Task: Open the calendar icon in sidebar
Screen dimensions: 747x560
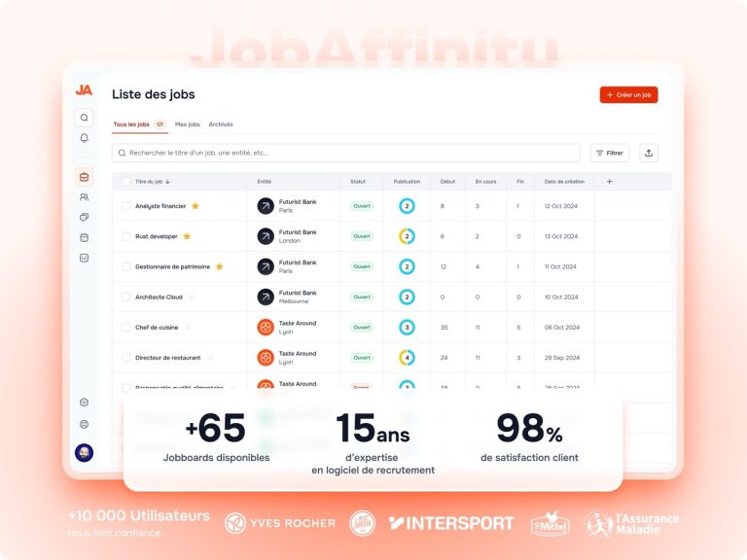Action: click(x=84, y=237)
